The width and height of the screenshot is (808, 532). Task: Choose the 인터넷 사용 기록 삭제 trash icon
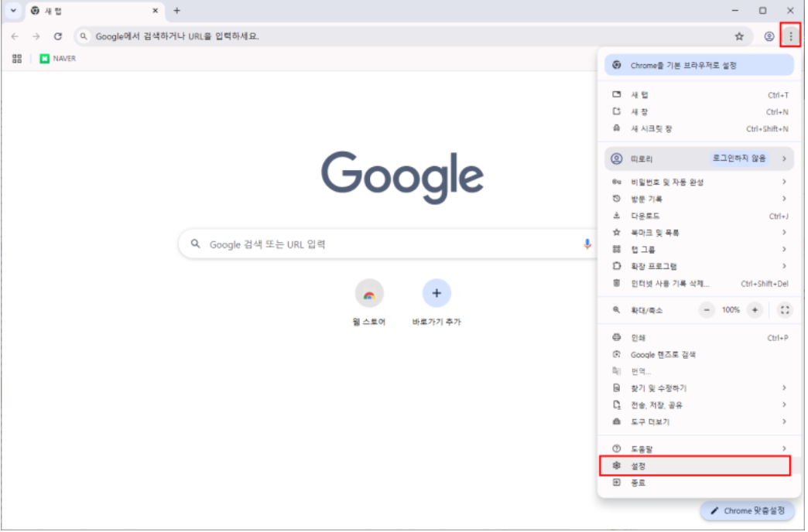[x=616, y=283]
